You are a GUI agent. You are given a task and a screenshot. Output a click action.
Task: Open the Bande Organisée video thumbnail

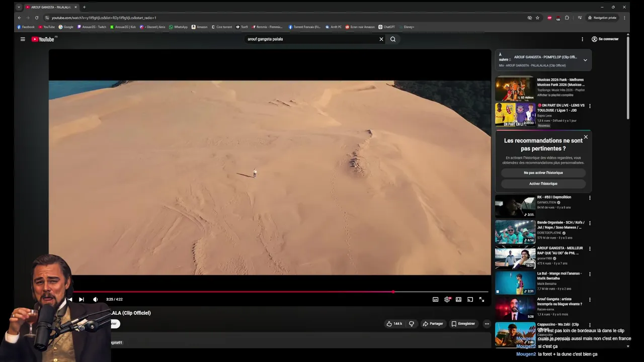515,232
